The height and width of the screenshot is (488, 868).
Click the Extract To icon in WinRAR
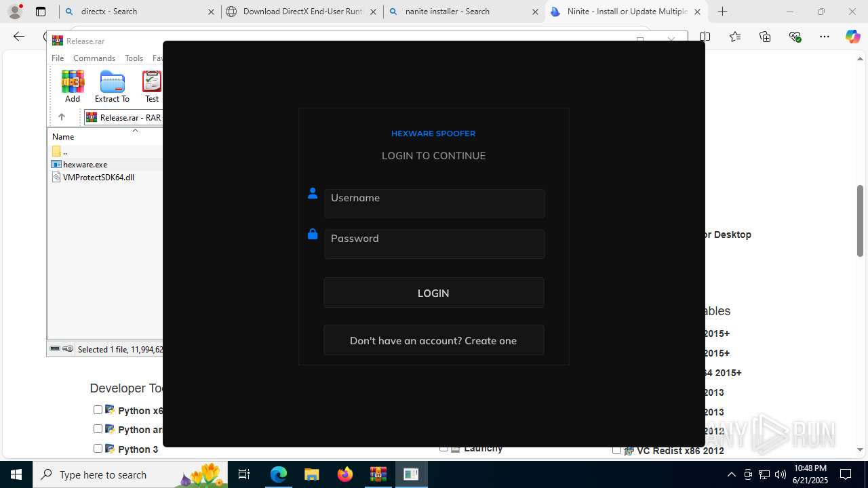[112, 87]
